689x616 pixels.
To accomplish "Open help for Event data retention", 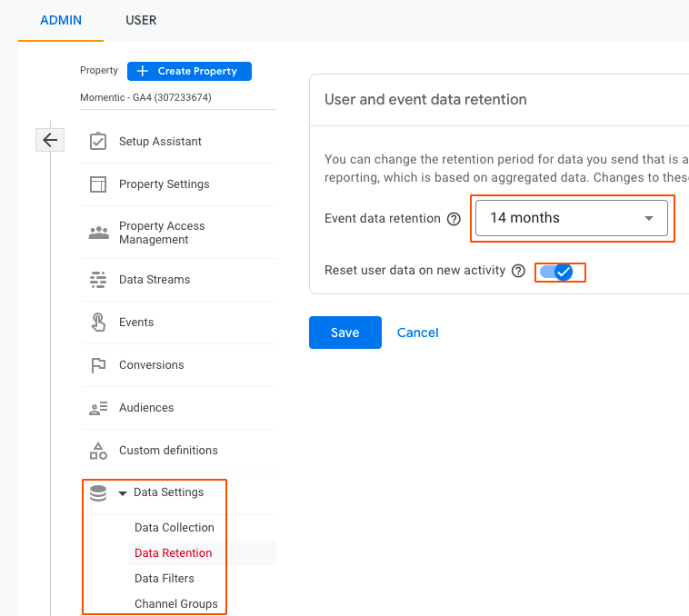I will [x=454, y=219].
